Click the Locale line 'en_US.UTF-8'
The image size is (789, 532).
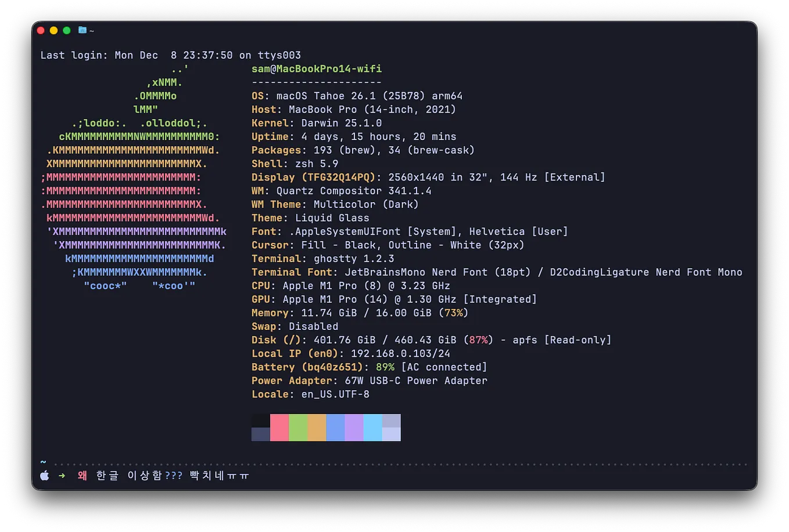310,394
